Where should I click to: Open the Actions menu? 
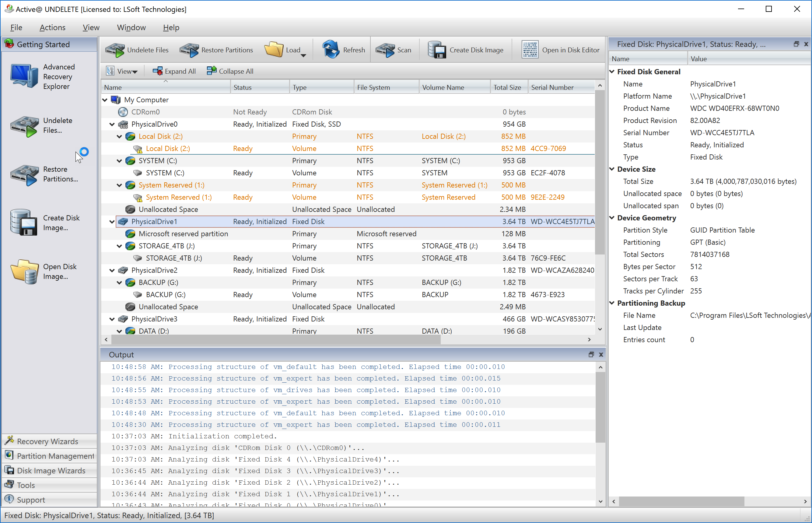(x=51, y=27)
